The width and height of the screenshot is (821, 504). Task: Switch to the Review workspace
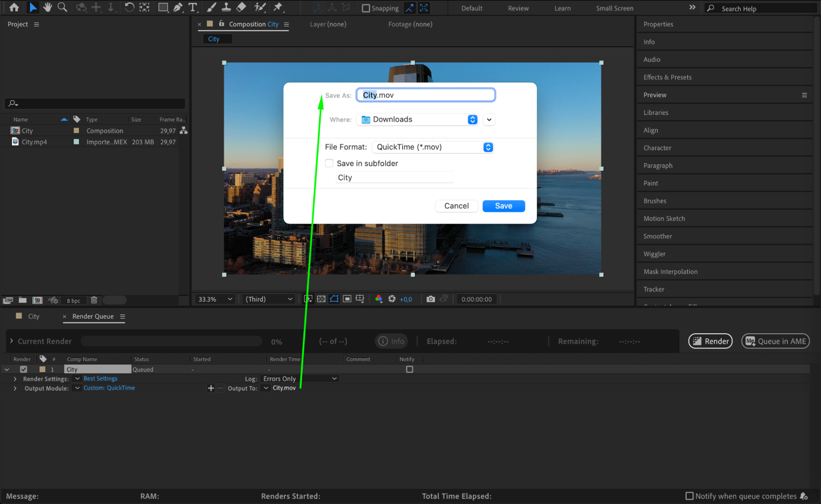pos(518,8)
